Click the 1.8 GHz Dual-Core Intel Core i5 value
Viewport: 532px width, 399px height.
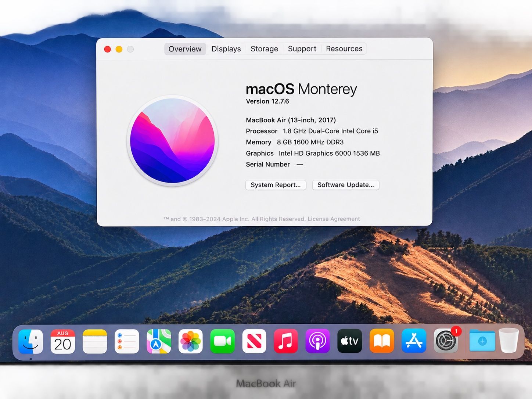pos(330,131)
